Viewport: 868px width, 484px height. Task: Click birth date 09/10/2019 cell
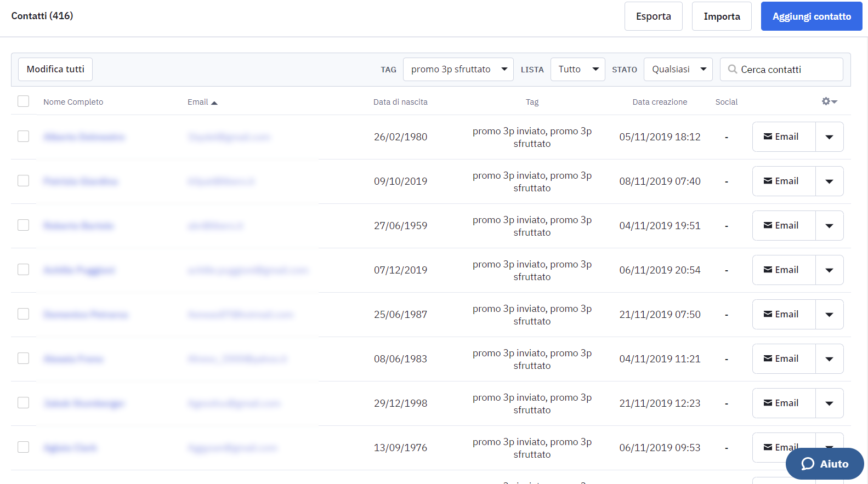(400, 181)
